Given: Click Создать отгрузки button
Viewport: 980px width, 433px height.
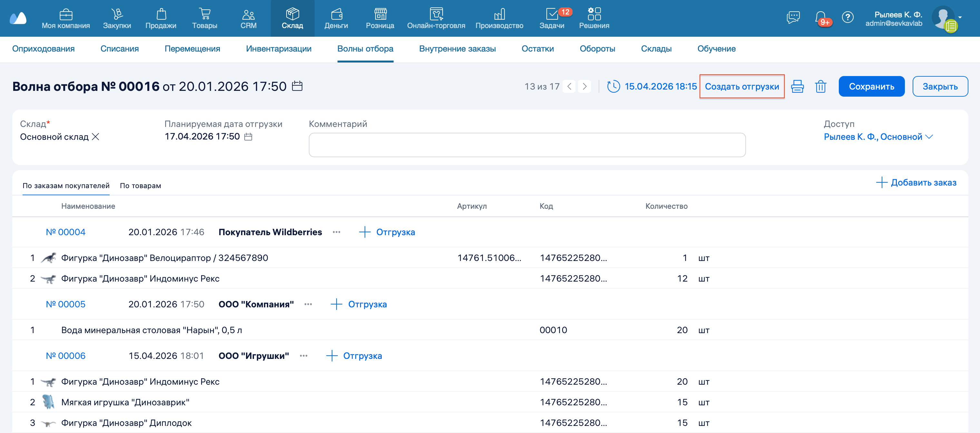Looking at the screenshot, I should (742, 86).
